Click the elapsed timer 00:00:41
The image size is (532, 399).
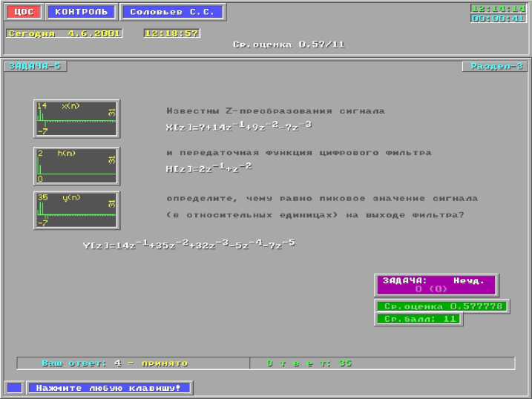click(x=499, y=19)
